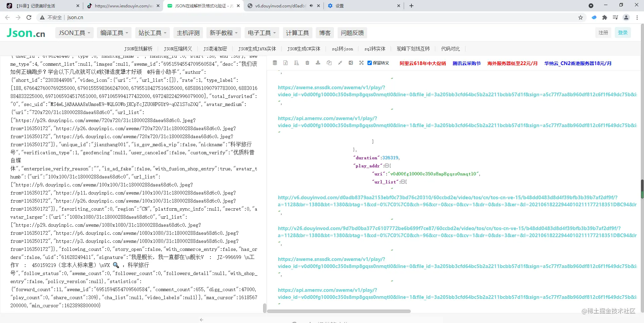Click the trash icon to clear JSON
644x323 pixels.
pyautogui.click(x=307, y=63)
